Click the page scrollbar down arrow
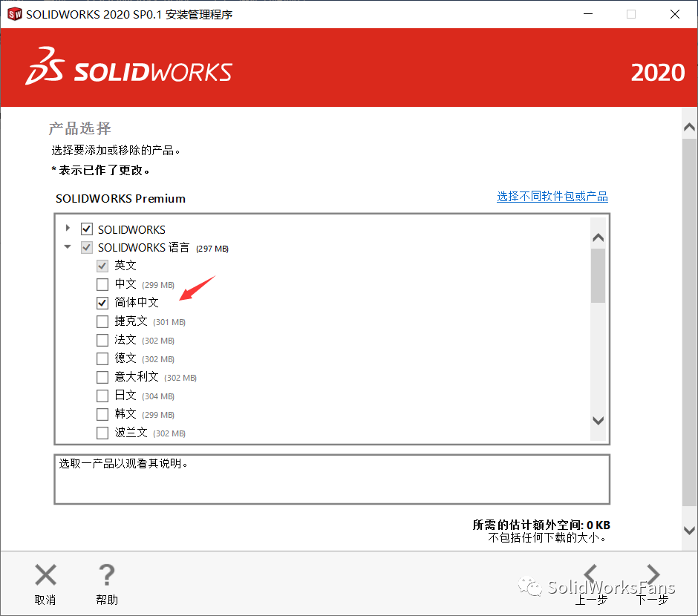The width and height of the screenshot is (698, 616). pos(690,530)
